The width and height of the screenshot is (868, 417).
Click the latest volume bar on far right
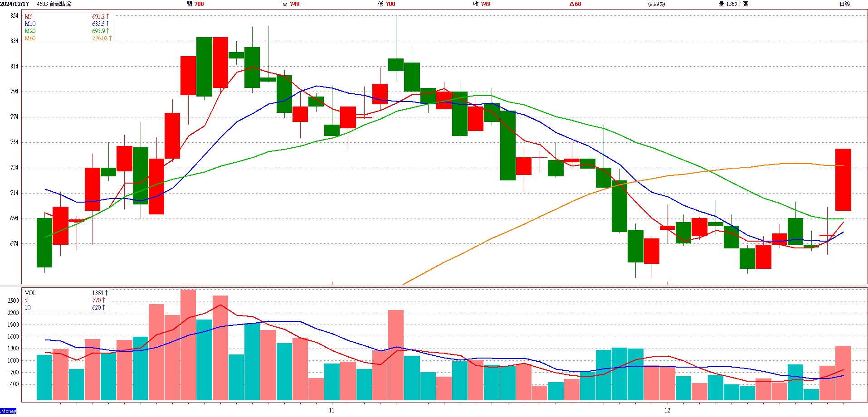point(843,373)
